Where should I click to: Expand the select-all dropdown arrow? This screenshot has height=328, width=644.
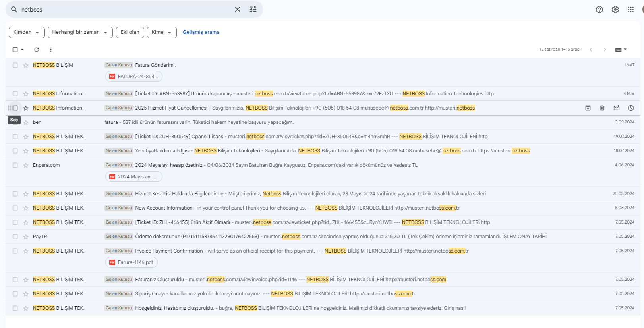22,50
